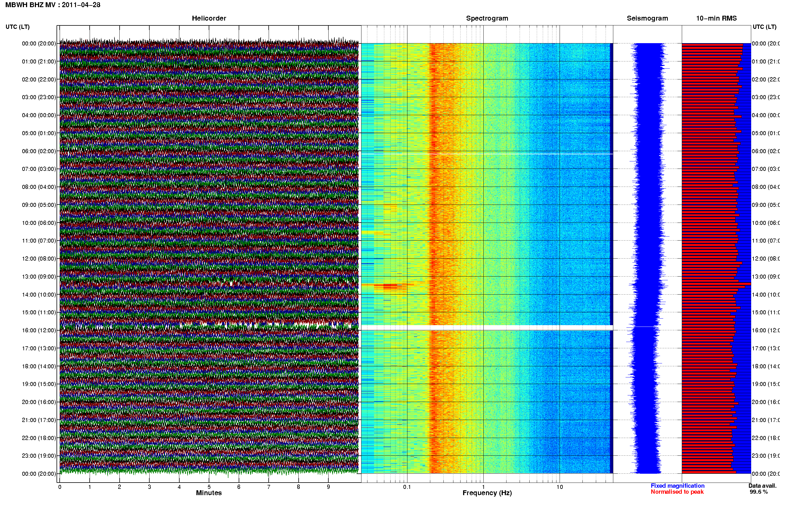Viewport: 812px width, 508px height.
Task: Click the left-axis time label '05:00 (01:00)'
Action: click(39, 133)
